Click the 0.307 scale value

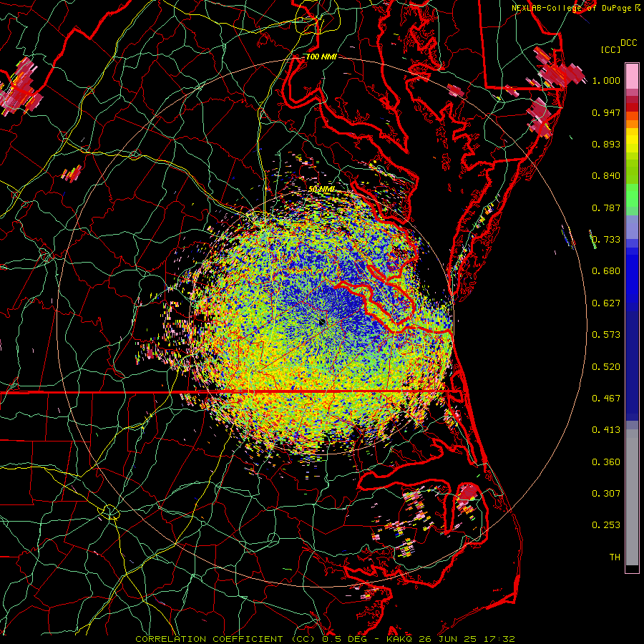pos(606,494)
